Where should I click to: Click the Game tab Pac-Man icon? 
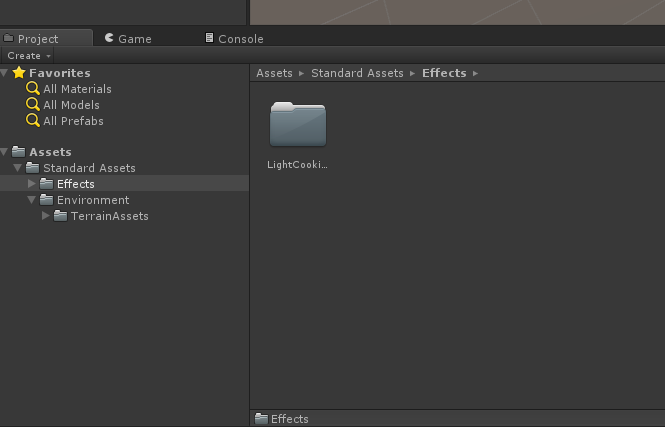109,38
